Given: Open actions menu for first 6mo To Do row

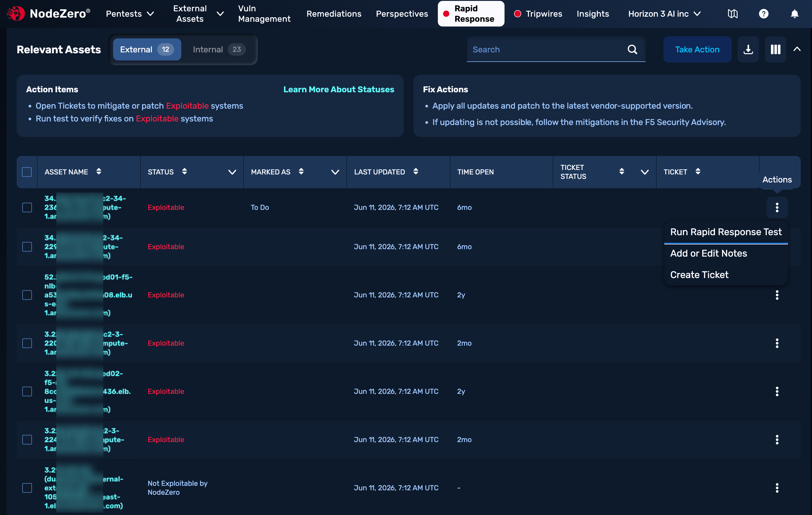Looking at the screenshot, I should (777, 207).
